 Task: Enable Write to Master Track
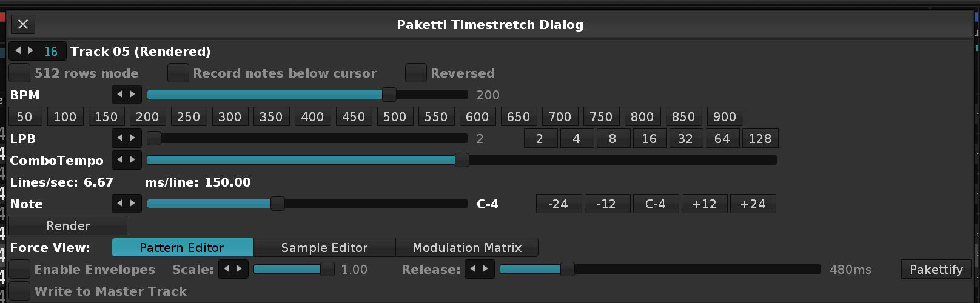19,291
